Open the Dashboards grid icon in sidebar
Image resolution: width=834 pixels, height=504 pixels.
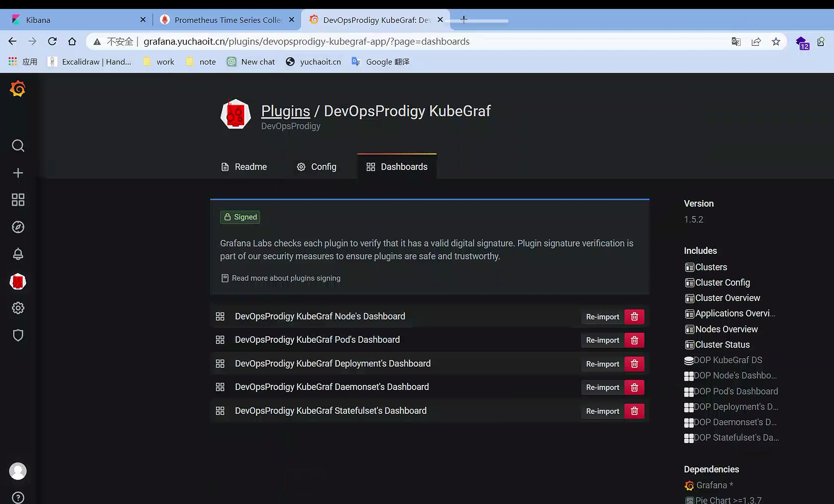[18, 199]
